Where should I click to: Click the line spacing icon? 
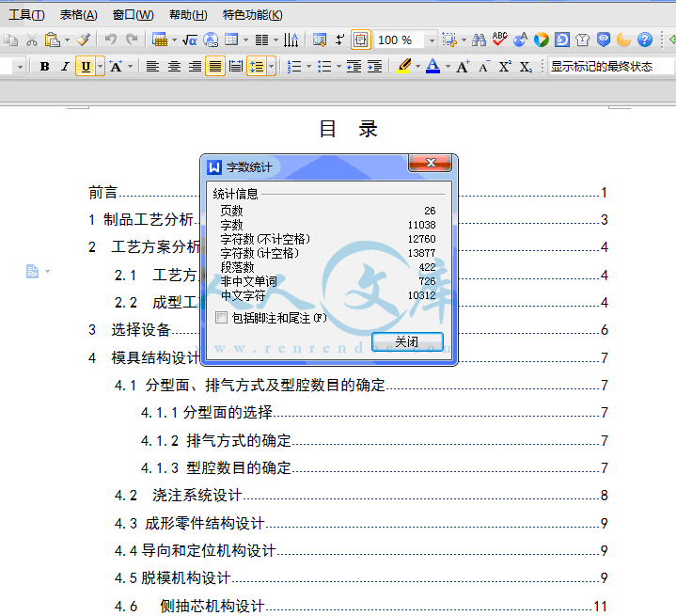pyautogui.click(x=257, y=67)
